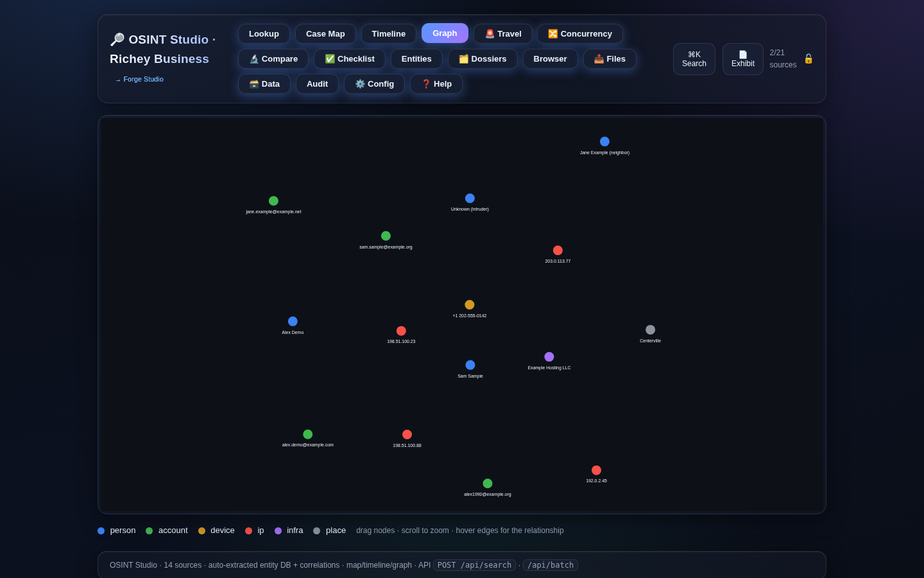The height and width of the screenshot is (578, 924).
Task: Select the Graph tab
Action: coord(445,33)
